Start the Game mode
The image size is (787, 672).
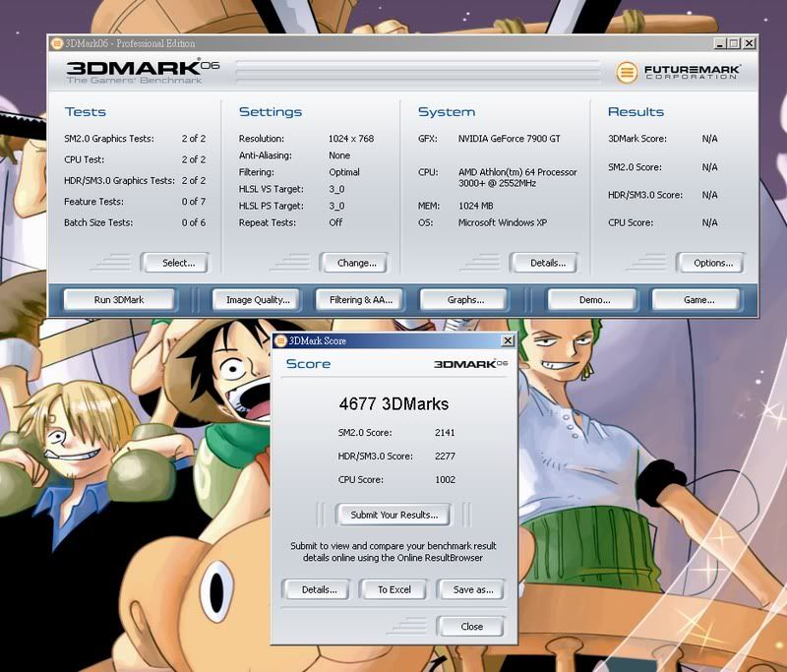coord(697,300)
